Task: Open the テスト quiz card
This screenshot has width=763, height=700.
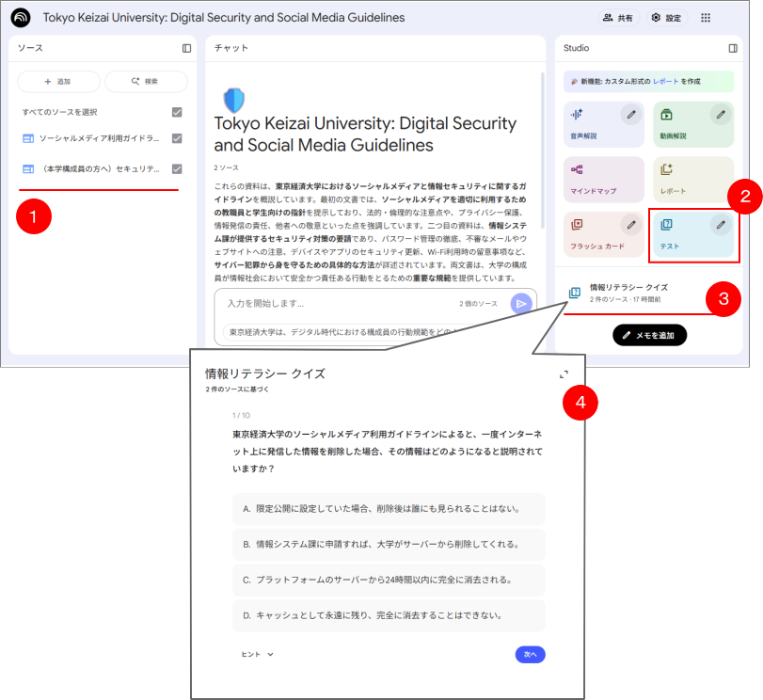Action: pos(693,234)
